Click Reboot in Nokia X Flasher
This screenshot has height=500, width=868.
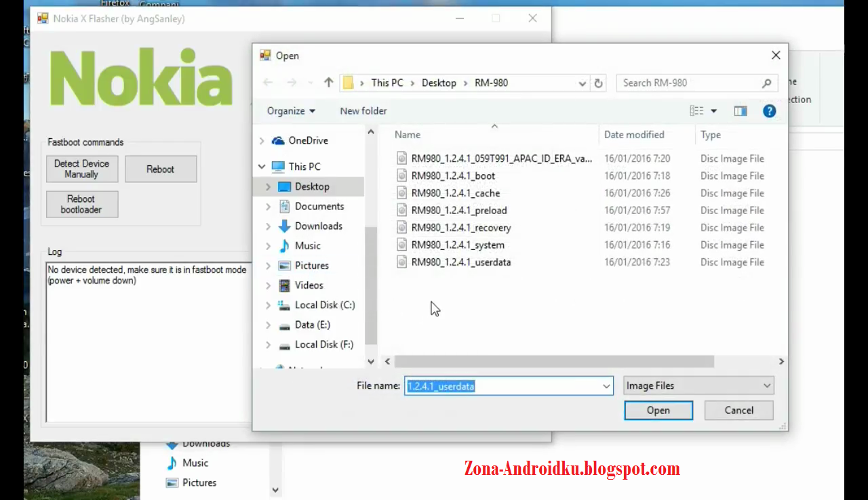click(x=160, y=169)
